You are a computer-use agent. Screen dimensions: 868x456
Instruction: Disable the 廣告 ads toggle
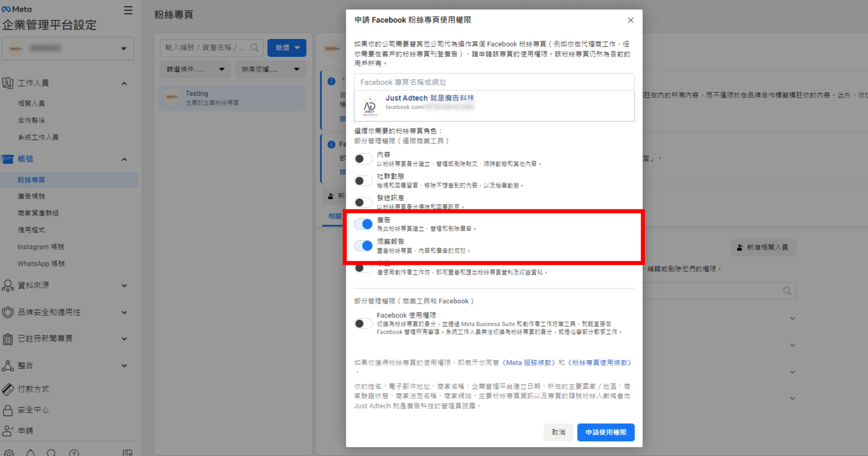coord(363,224)
